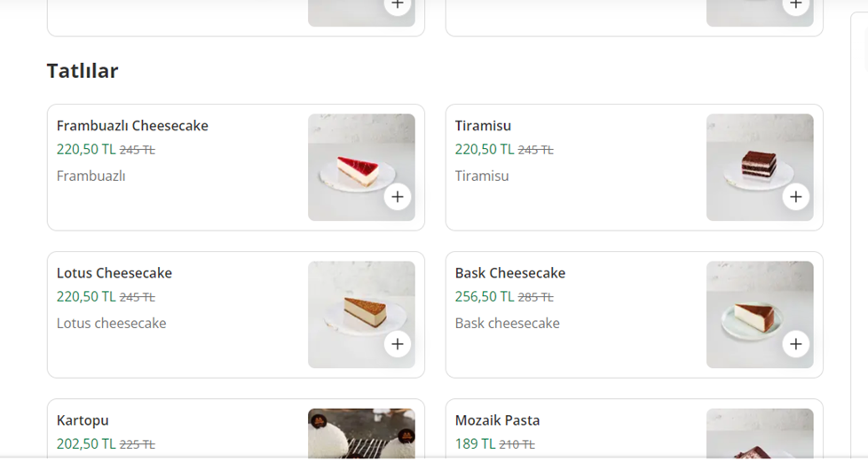Click the Mozaik Pasta image
Screen dimensions: 868x462
pyautogui.click(x=760, y=434)
